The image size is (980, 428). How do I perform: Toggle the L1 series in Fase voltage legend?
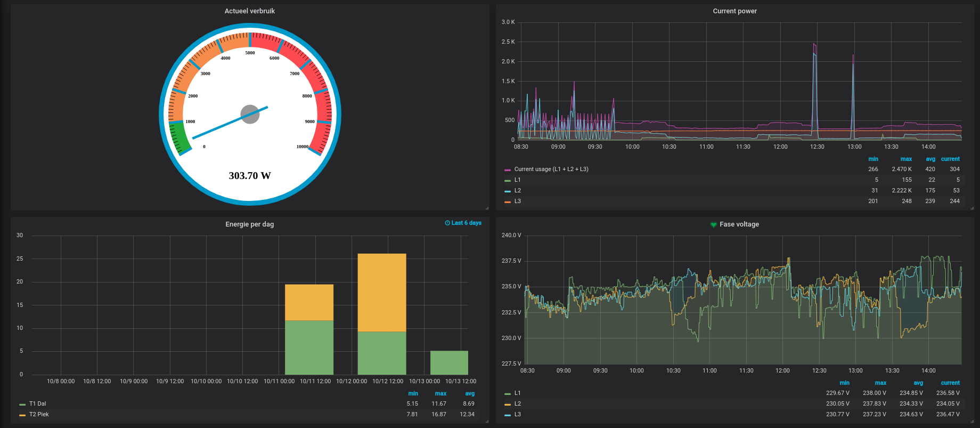517,393
